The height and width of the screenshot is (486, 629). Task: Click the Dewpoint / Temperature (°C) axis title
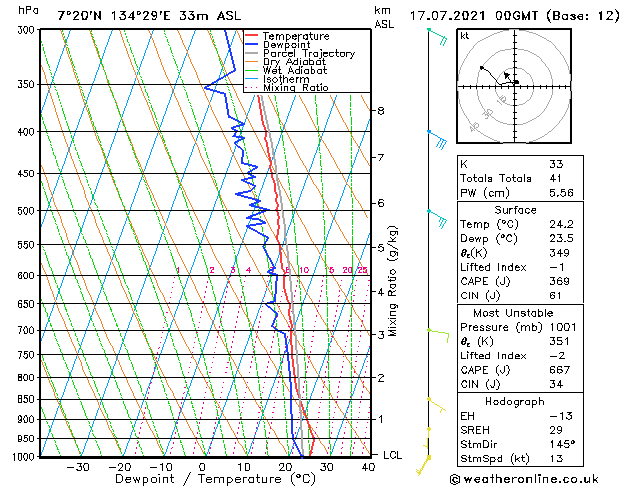point(215,479)
